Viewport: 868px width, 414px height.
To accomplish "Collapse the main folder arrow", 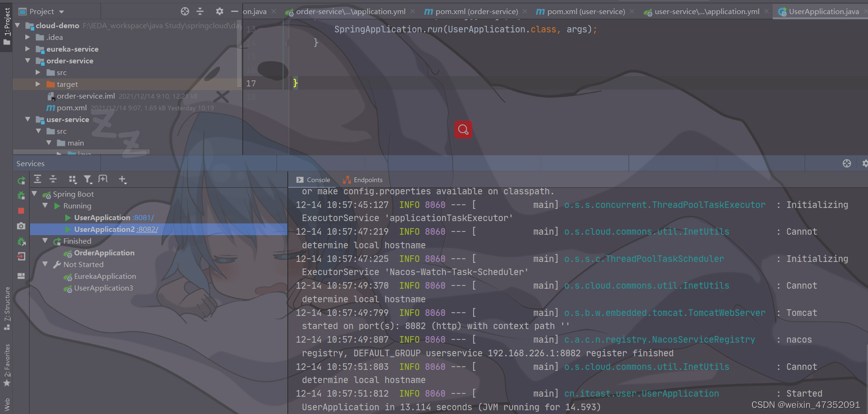I will tap(49, 143).
